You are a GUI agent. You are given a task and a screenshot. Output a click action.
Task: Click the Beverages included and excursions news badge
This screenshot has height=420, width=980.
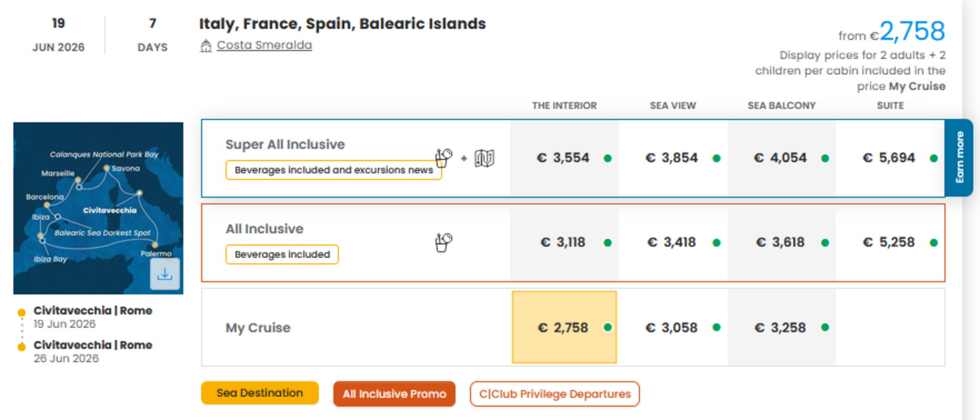(x=333, y=170)
